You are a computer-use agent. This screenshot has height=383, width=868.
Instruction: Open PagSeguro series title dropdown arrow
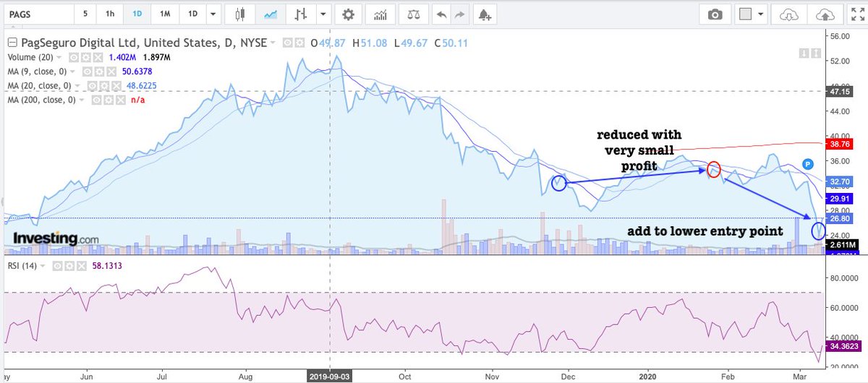[x=273, y=43]
